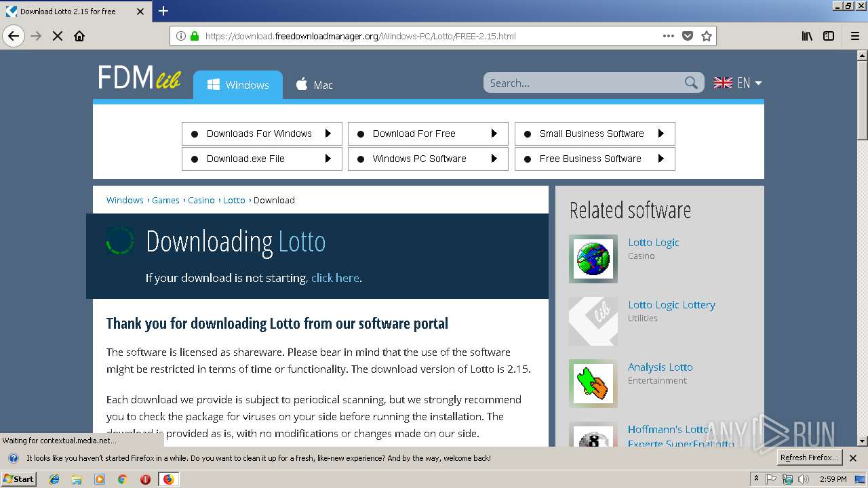The height and width of the screenshot is (488, 868).
Task: Click the Windows Start button
Action: pyautogui.click(x=18, y=479)
